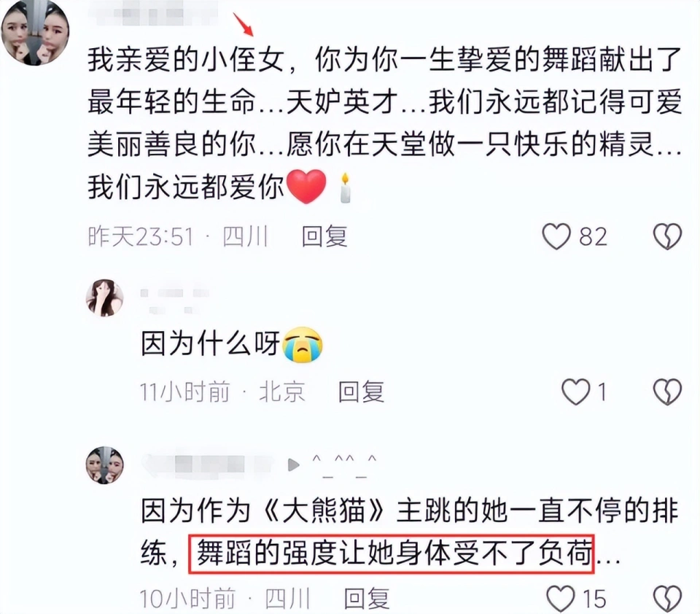Viewport: 700px width, 614px height.
Task: Open the blurred username of top commenter
Action: click(x=152, y=13)
